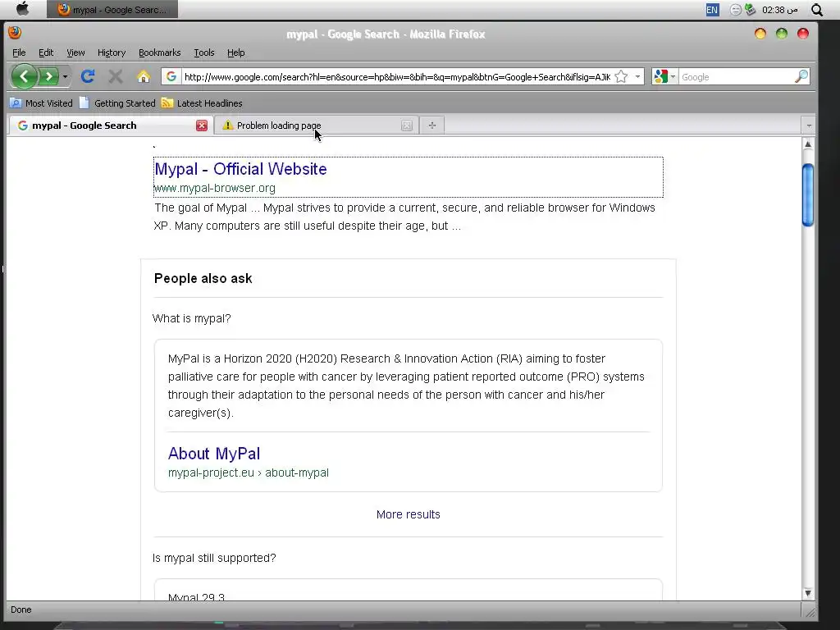840x630 pixels.
Task: Close the mypal - Google Search tab
Action: (202, 126)
